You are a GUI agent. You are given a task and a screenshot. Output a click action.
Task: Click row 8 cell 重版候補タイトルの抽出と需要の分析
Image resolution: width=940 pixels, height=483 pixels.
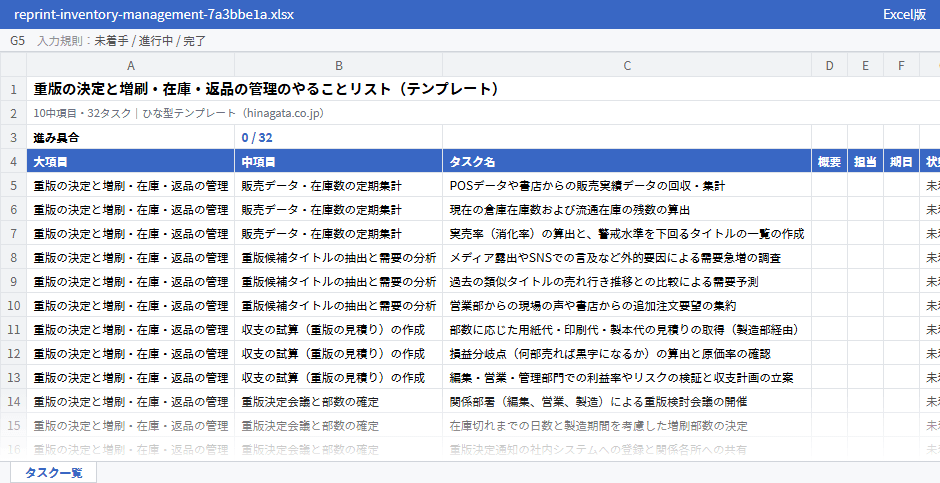click(x=339, y=257)
